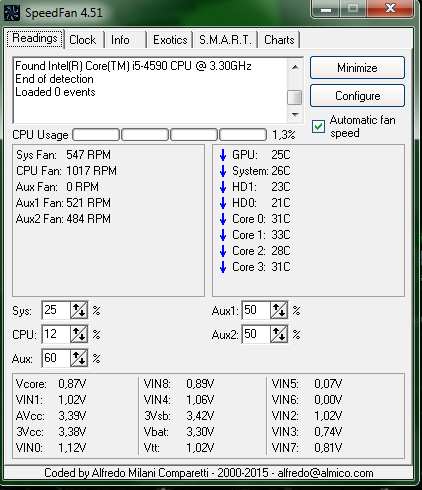
Task: Click the SpeedFan title bar icon
Action: coord(12,13)
